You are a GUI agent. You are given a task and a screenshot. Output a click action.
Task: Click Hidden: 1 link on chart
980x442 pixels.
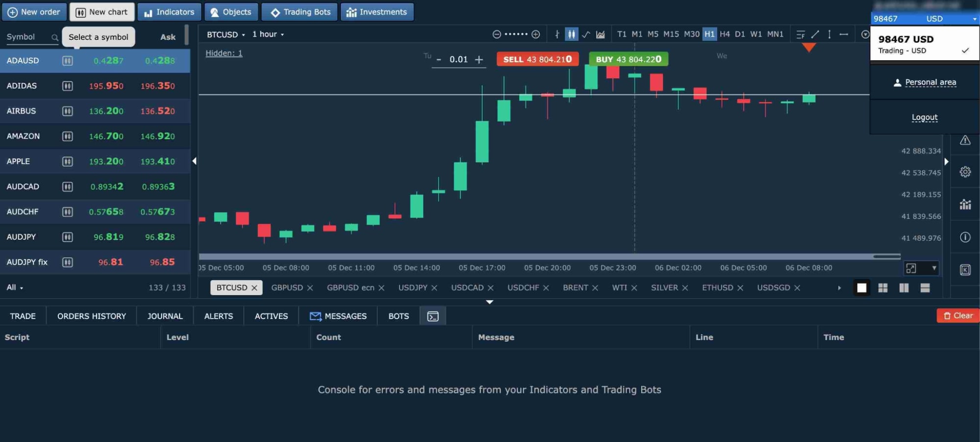pyautogui.click(x=224, y=53)
